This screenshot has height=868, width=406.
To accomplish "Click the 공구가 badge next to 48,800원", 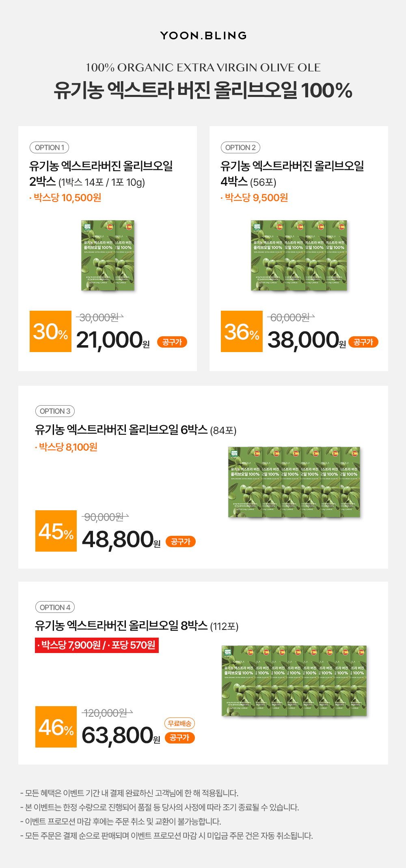I will point(181,541).
